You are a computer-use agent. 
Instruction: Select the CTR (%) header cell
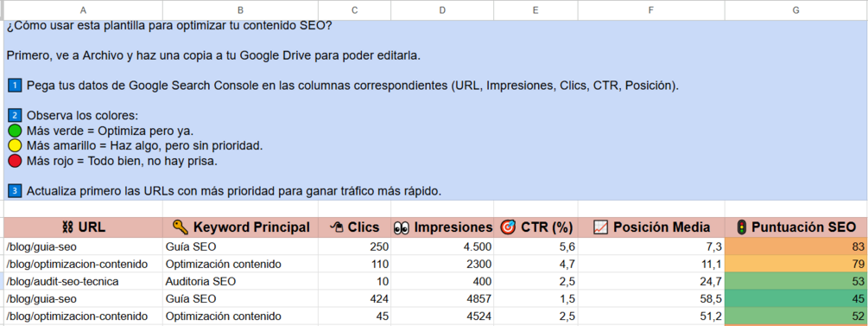point(535,227)
